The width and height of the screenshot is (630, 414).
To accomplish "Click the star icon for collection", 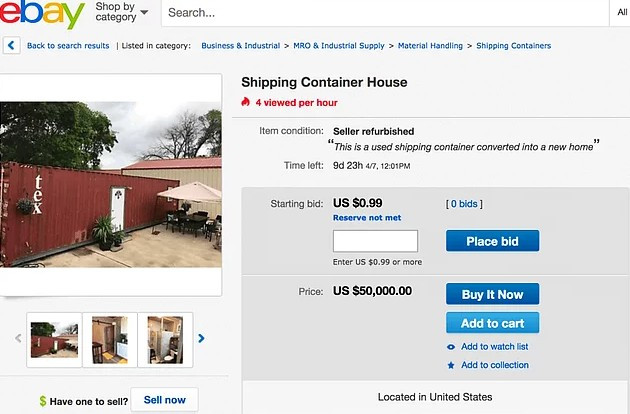I will [452, 365].
